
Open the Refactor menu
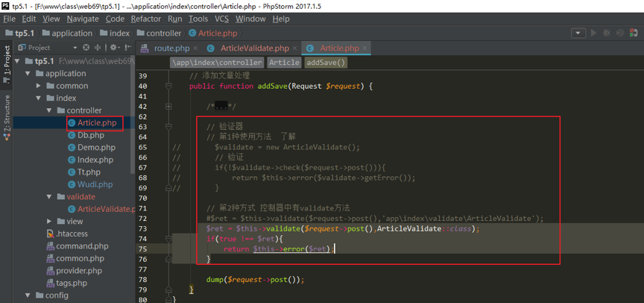tap(146, 19)
